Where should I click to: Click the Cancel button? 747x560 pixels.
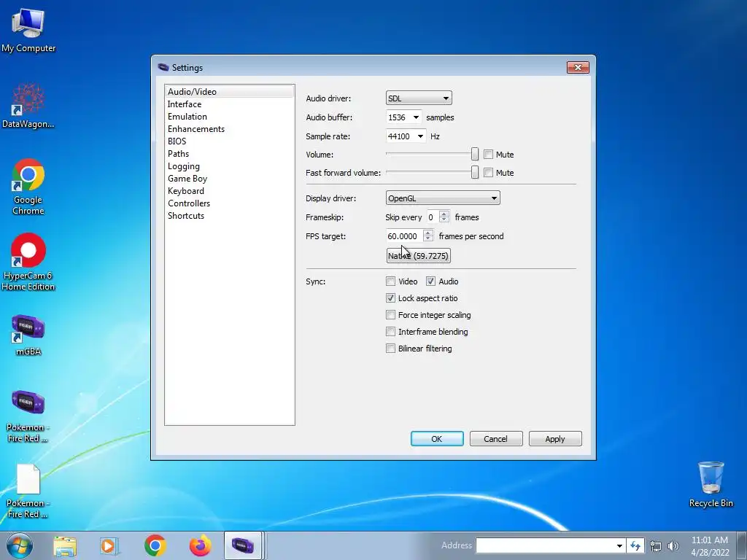[x=496, y=438]
